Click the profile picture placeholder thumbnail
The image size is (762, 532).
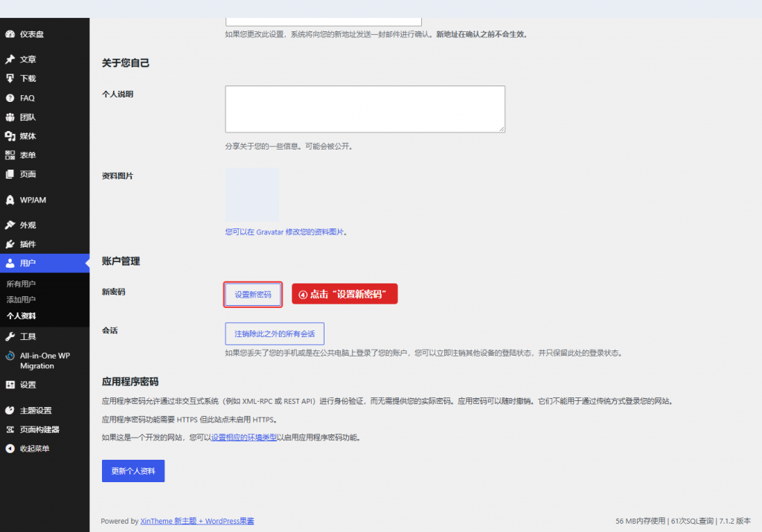coord(252,195)
